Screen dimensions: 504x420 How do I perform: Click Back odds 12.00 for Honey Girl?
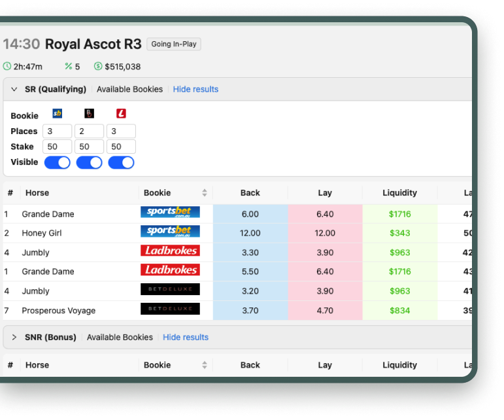tap(250, 233)
